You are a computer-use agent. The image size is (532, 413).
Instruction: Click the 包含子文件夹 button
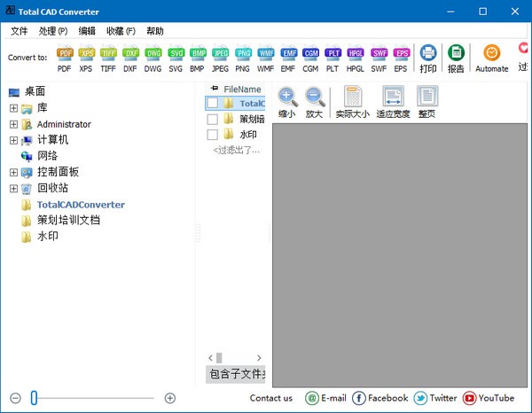pyautogui.click(x=238, y=374)
